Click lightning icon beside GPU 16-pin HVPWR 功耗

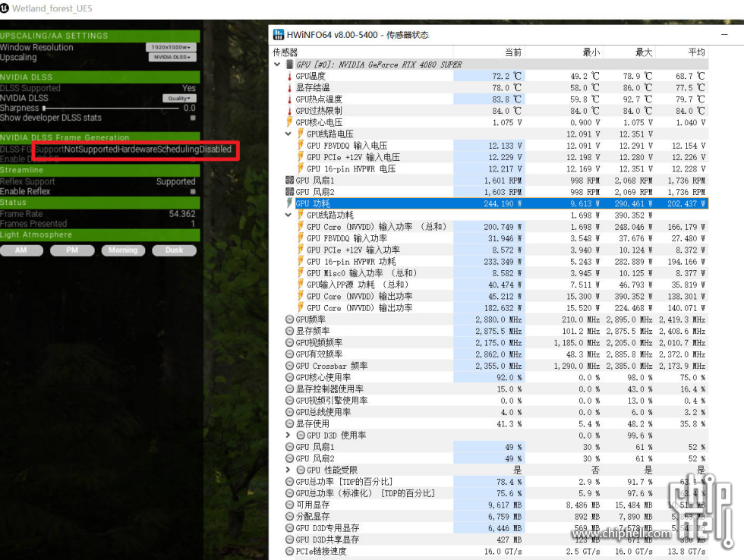click(301, 261)
